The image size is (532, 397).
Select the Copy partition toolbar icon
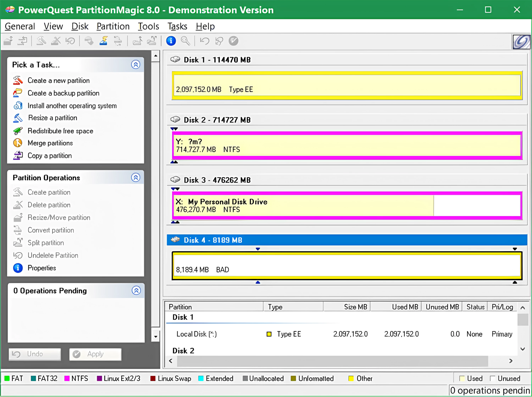(22, 41)
